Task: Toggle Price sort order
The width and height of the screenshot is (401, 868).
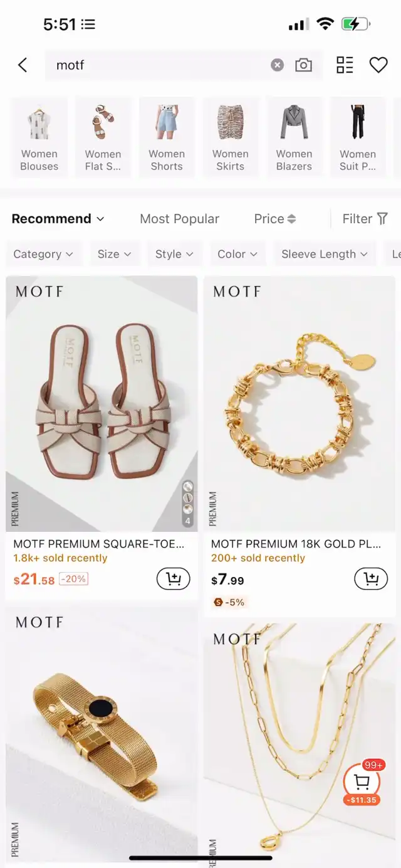Action: pos(274,219)
